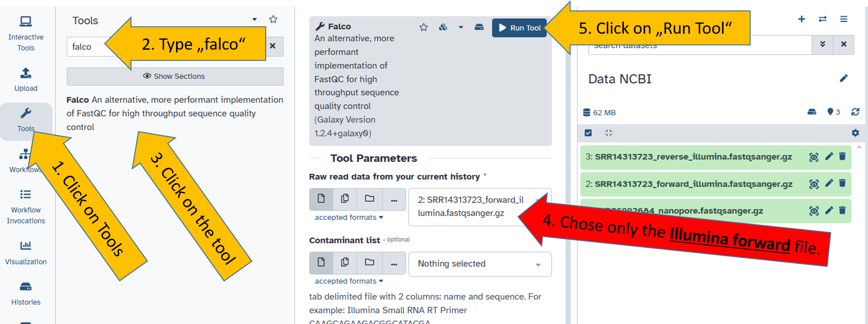
Task: Click the Run Tool button
Action: point(520,28)
